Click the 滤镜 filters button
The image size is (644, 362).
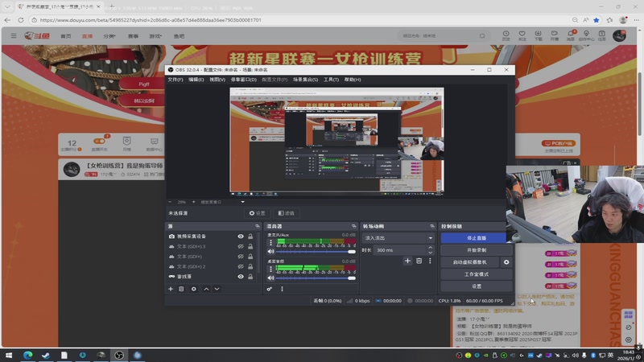tap(286, 213)
